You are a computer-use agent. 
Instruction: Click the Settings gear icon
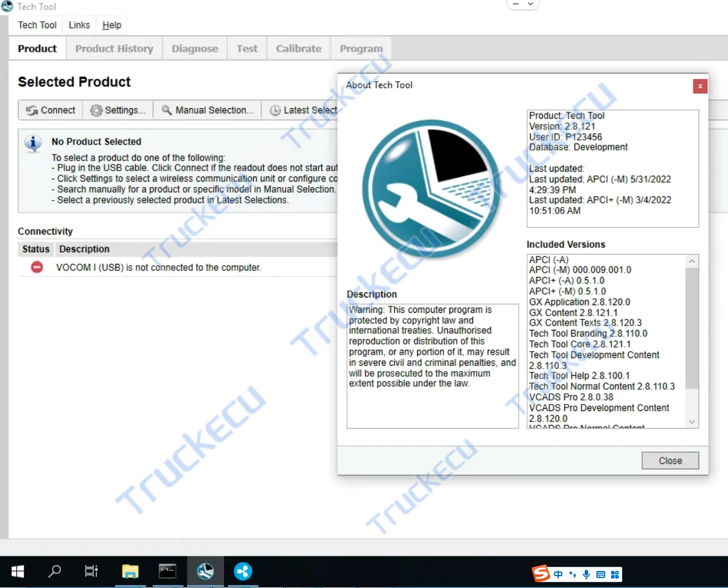coord(96,110)
